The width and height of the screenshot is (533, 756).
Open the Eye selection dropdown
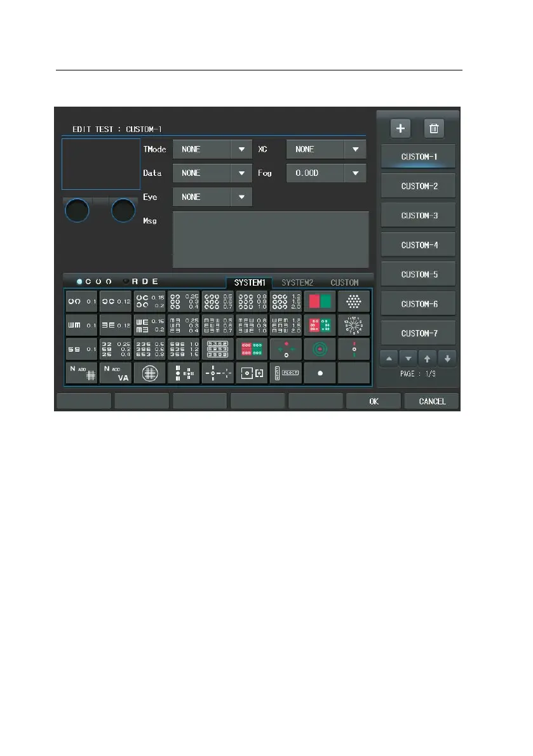click(x=212, y=197)
